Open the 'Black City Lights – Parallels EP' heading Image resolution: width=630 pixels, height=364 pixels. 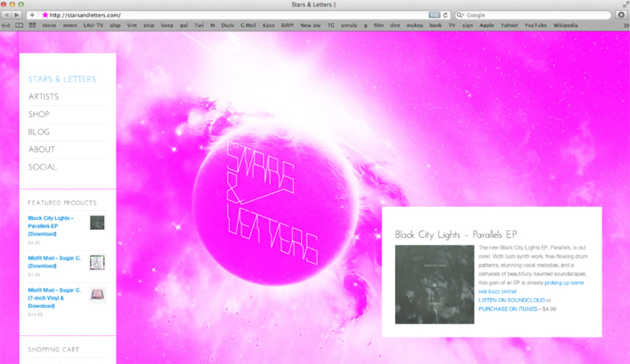pyautogui.click(x=456, y=234)
